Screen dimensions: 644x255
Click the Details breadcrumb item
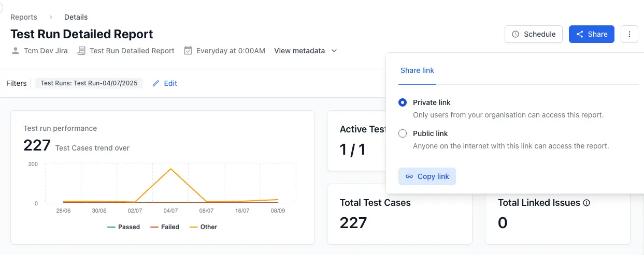(x=76, y=17)
